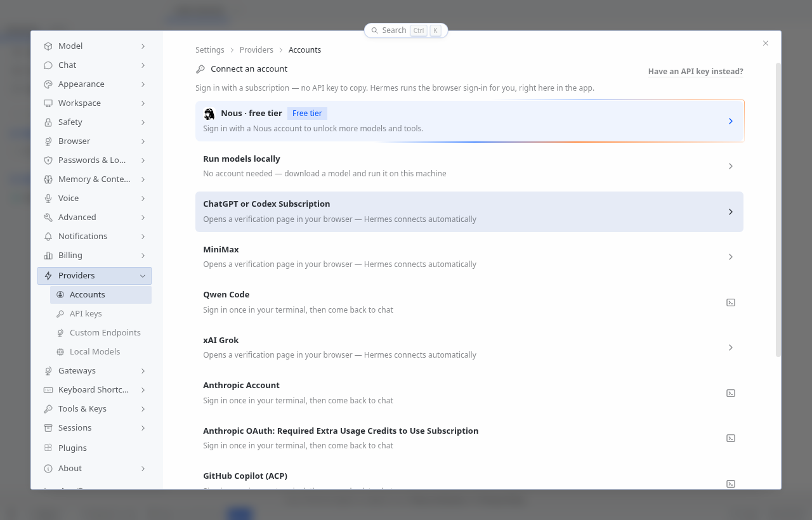The height and width of the screenshot is (520, 812).
Task: Click terminal icon on GitHub Copilot (ACP) row
Action: tap(731, 484)
